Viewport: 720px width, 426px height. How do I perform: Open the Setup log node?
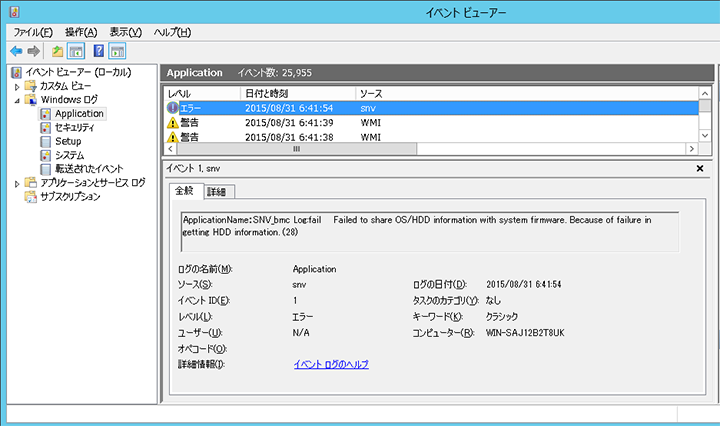pyautogui.click(x=67, y=141)
